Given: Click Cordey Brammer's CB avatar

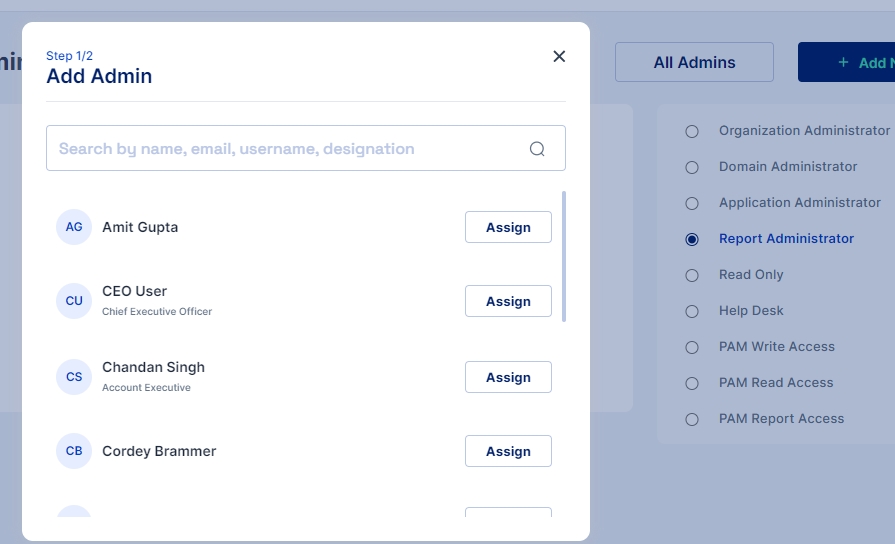Looking at the screenshot, I should tap(74, 451).
